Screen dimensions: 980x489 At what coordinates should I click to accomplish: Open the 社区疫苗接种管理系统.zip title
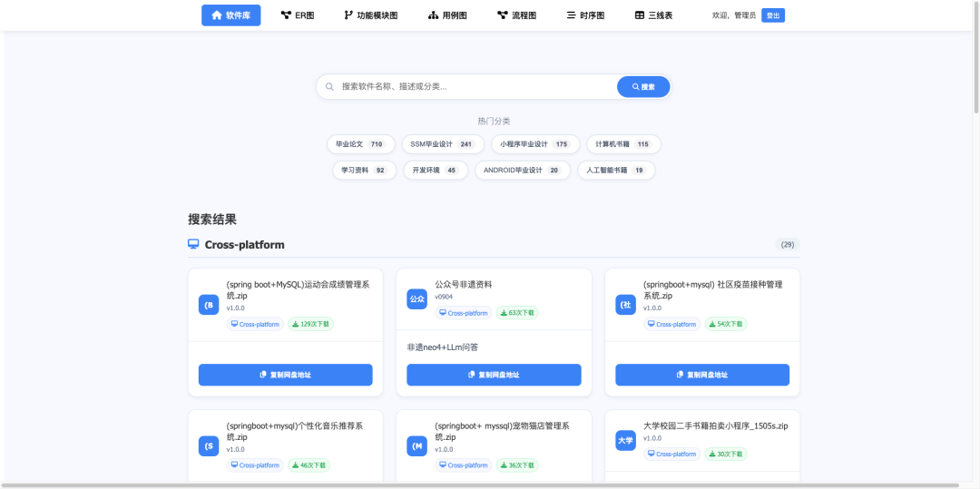click(712, 289)
